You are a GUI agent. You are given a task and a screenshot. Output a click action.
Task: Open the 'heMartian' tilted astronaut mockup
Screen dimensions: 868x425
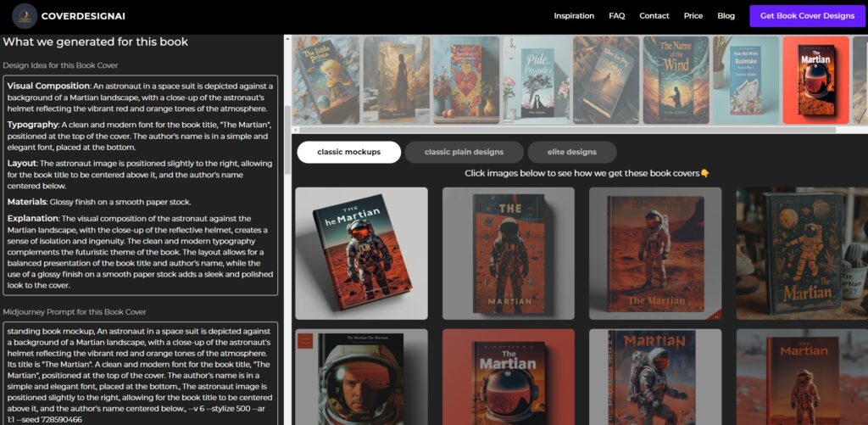361,254
